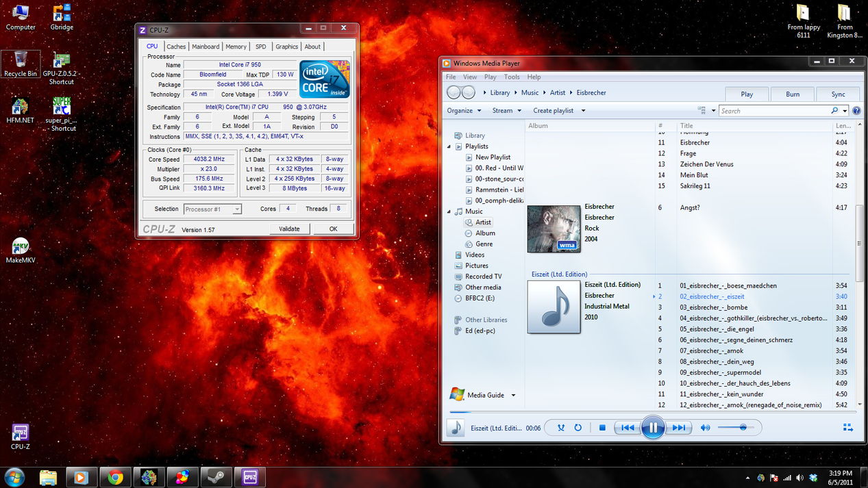Switch to CPU-Z Mainboard tab

206,47
